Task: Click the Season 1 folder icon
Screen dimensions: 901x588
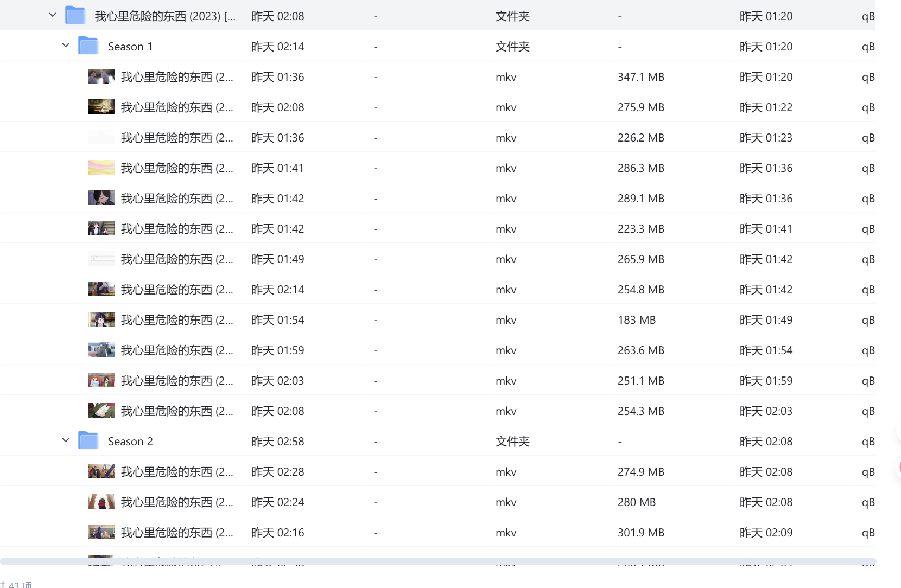Action: coord(88,46)
